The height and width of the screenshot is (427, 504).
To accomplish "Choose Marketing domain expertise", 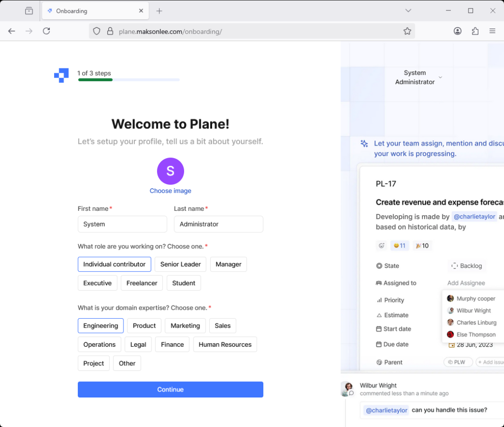I will pos(185,326).
